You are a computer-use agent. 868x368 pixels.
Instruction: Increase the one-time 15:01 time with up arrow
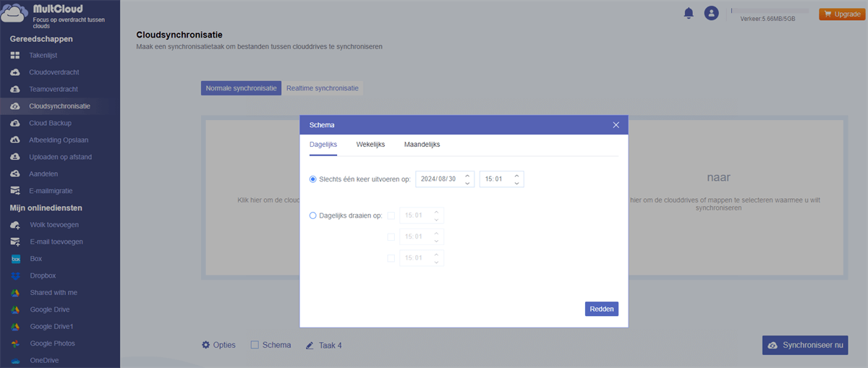pyautogui.click(x=516, y=175)
